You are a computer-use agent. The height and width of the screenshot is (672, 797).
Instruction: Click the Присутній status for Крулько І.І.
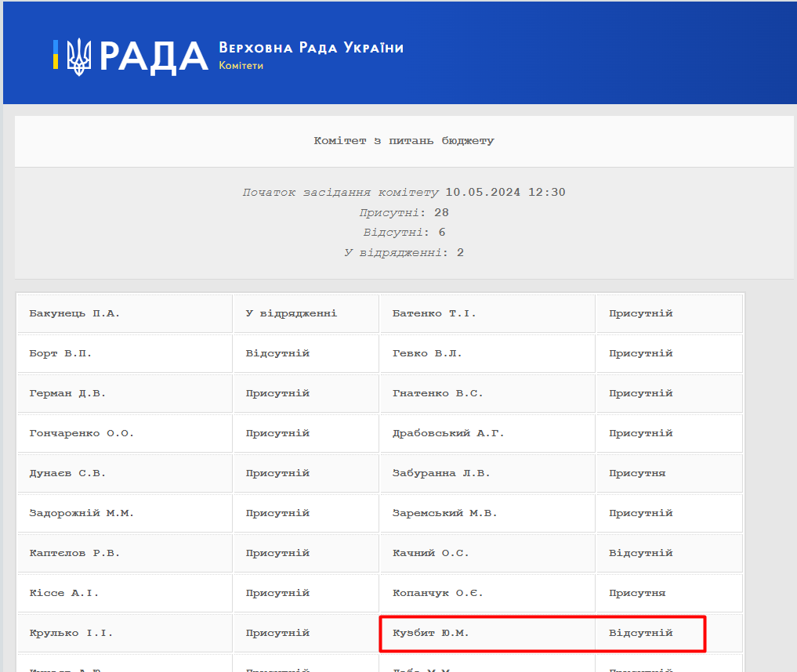click(x=306, y=634)
